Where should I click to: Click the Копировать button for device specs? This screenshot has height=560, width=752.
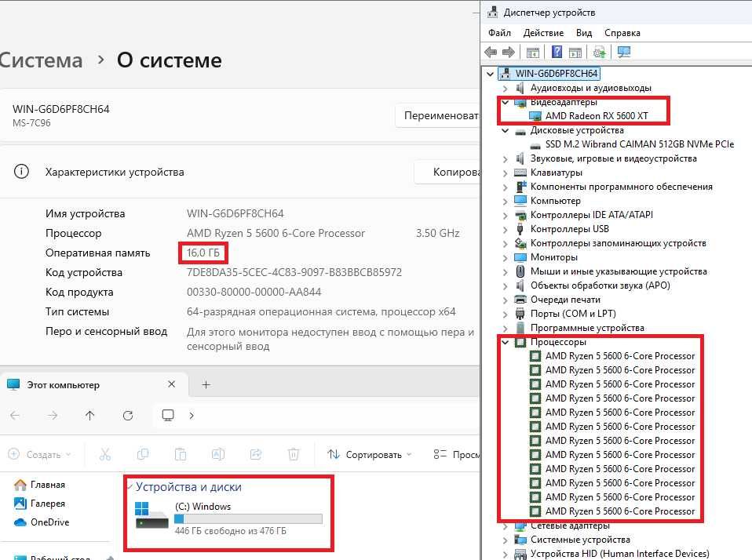[x=447, y=172]
